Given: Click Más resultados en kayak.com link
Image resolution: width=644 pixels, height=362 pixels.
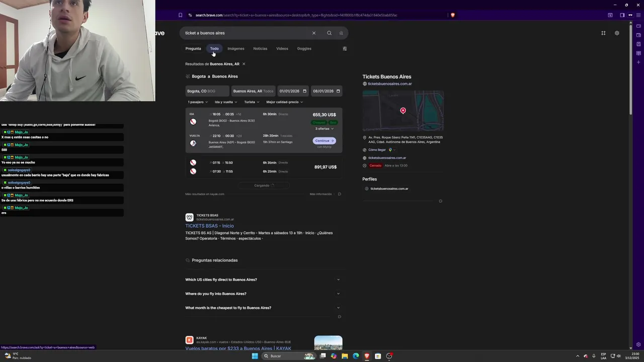Looking at the screenshot, I should (x=205, y=194).
